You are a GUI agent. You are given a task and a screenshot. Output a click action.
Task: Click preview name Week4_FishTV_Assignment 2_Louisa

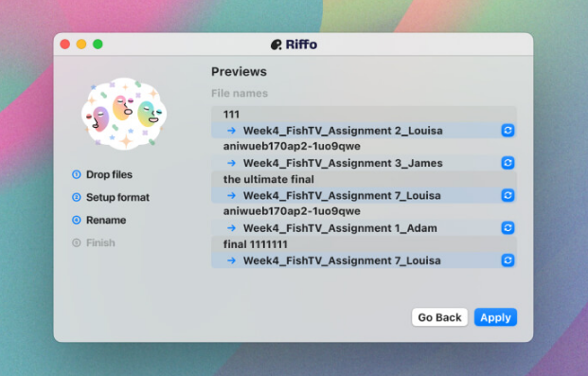pos(343,131)
